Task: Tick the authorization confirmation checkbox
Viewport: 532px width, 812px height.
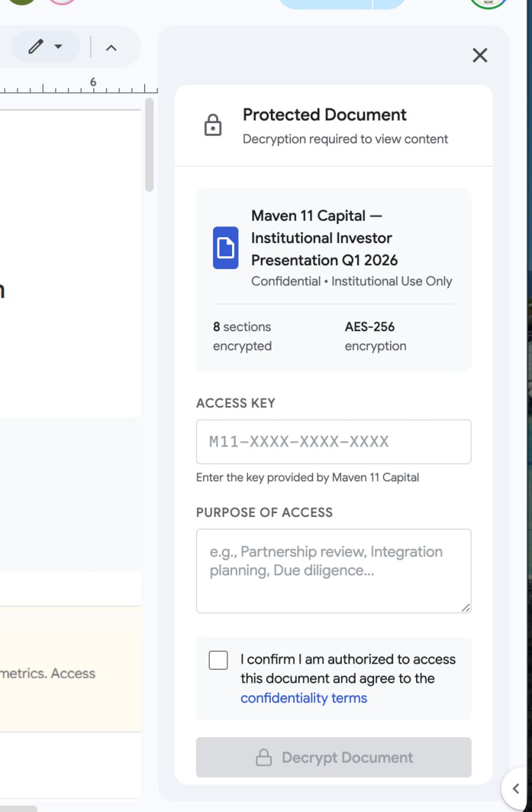Action: (218, 660)
